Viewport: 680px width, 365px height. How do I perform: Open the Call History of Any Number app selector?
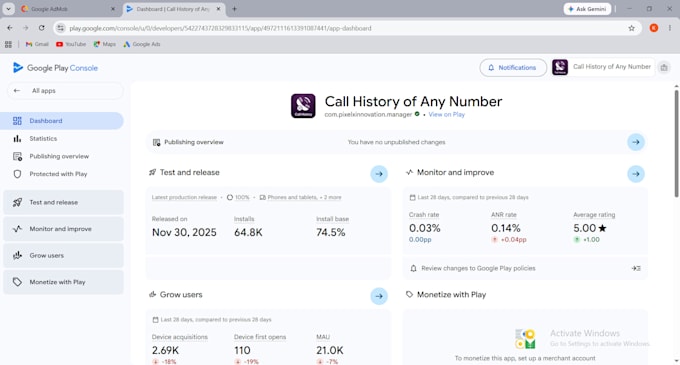coord(603,67)
